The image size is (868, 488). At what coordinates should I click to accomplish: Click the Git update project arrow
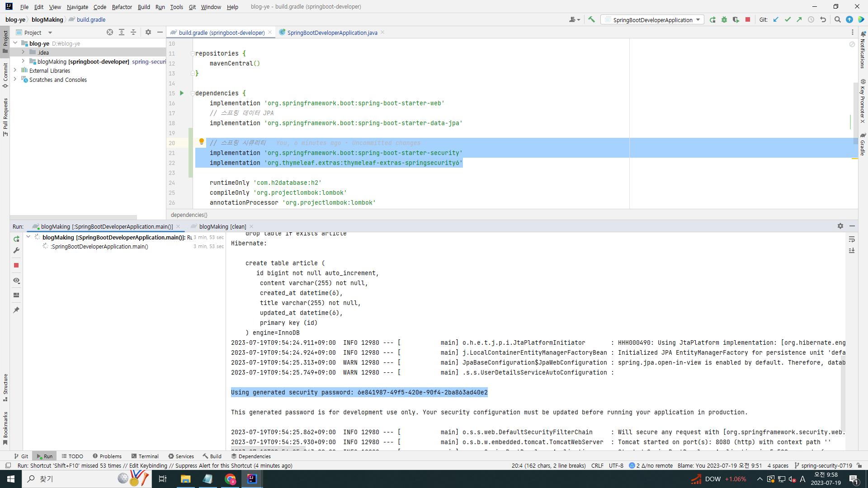click(776, 19)
